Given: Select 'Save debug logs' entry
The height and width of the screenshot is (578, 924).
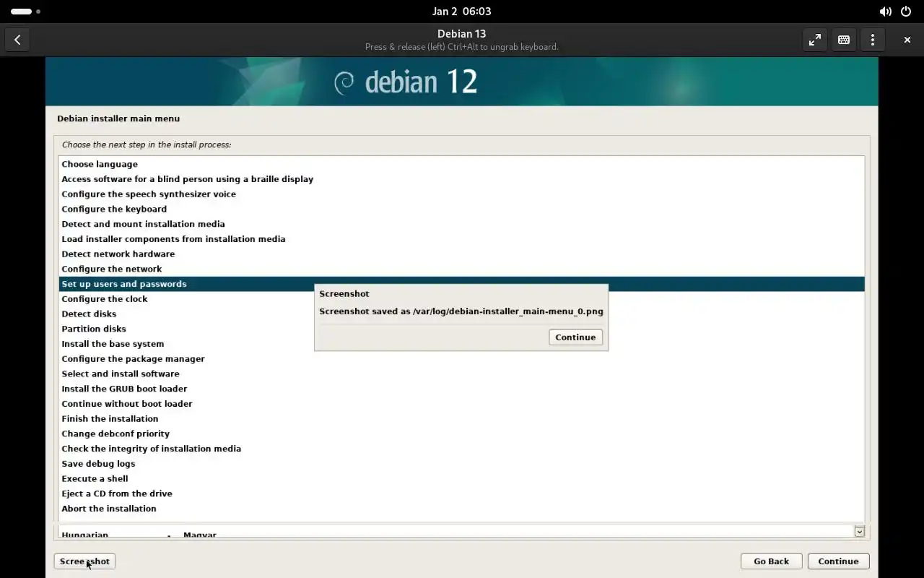Looking at the screenshot, I should tap(461, 464).
